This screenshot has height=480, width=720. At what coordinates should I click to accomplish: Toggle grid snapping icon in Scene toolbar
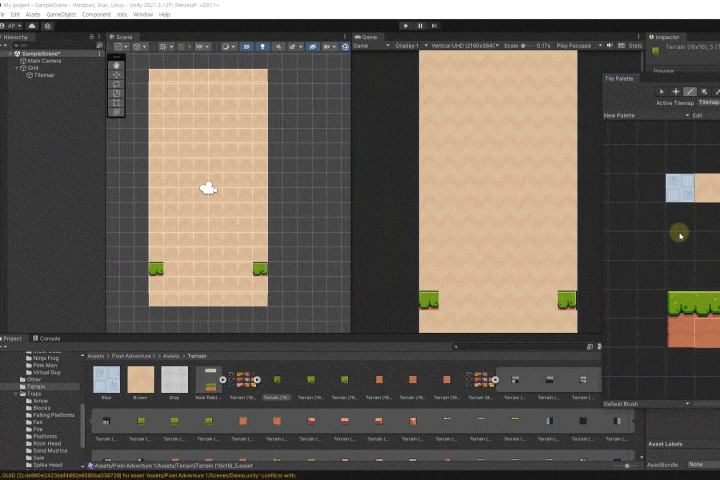click(182, 46)
